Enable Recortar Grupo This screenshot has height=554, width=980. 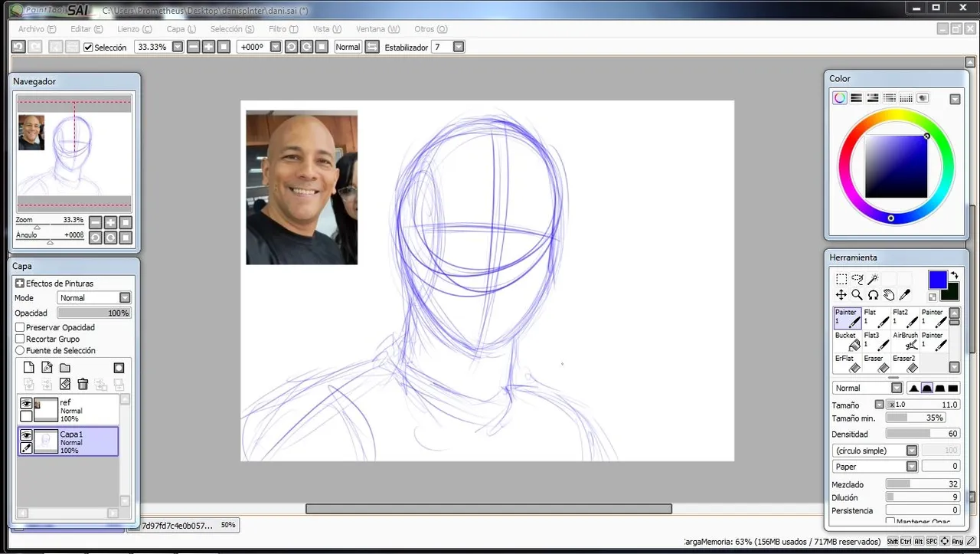pos(21,339)
